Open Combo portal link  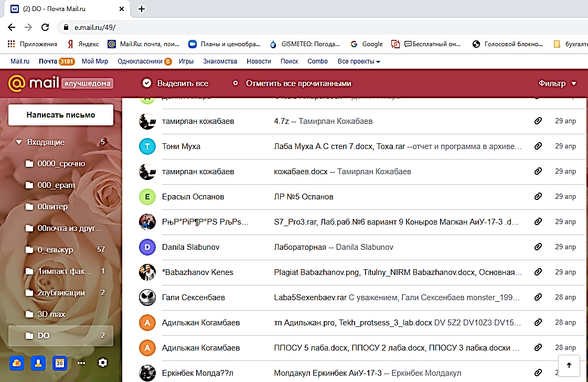point(317,61)
